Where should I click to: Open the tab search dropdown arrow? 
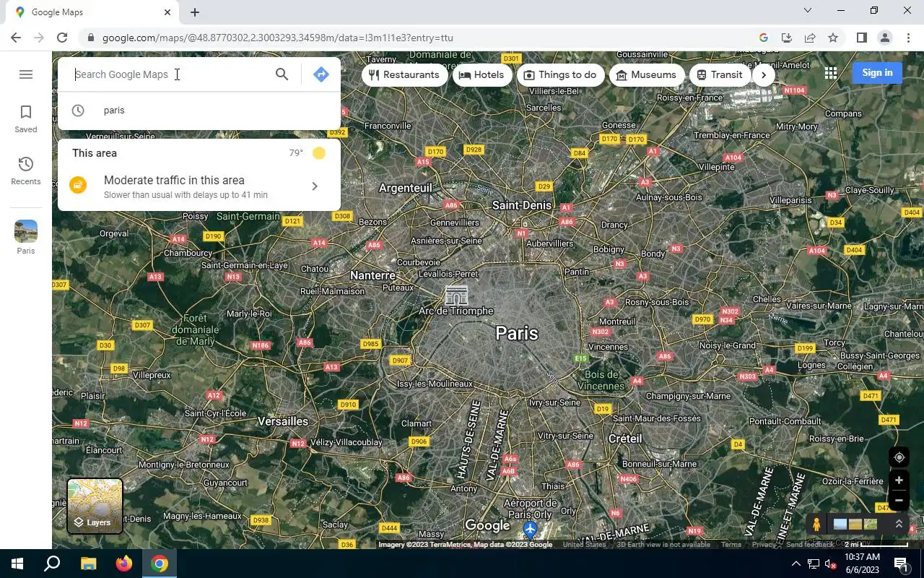click(808, 11)
